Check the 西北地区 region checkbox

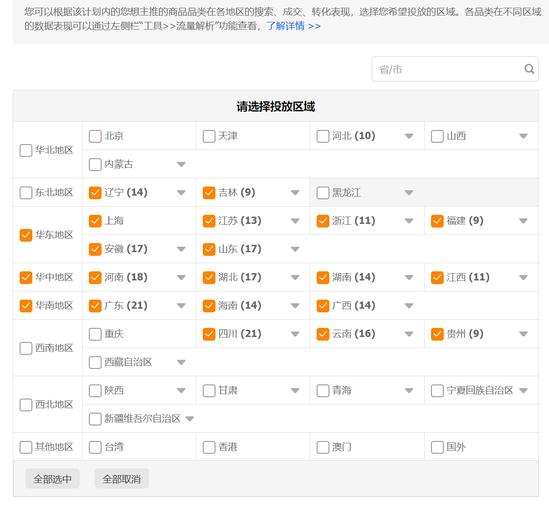tap(26, 405)
